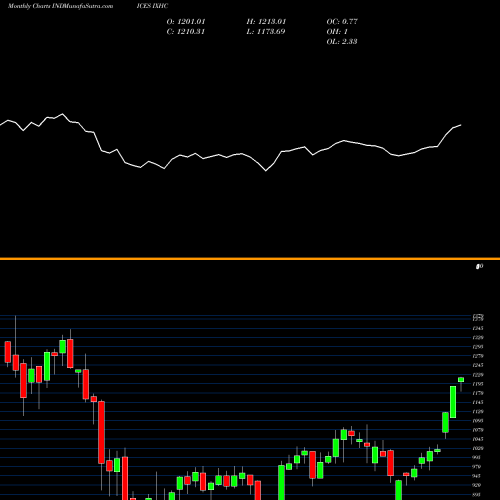
Task: Select the high value H: 1213.01
Action: pos(266,22)
